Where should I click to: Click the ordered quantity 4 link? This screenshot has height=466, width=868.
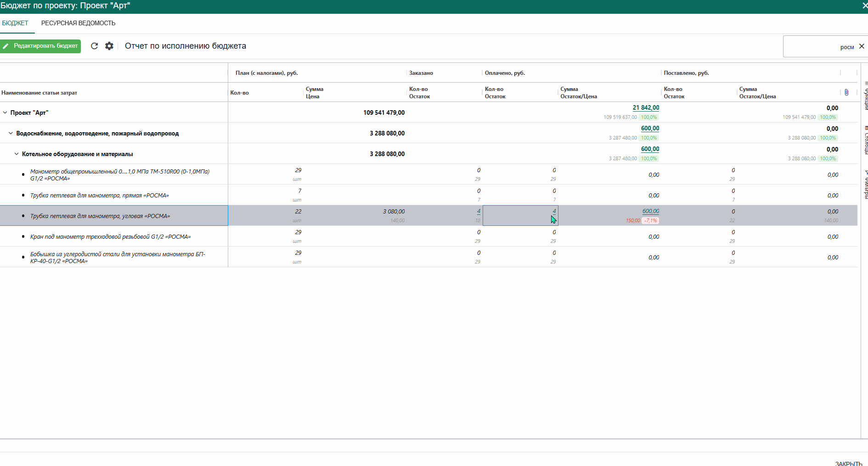(479, 211)
